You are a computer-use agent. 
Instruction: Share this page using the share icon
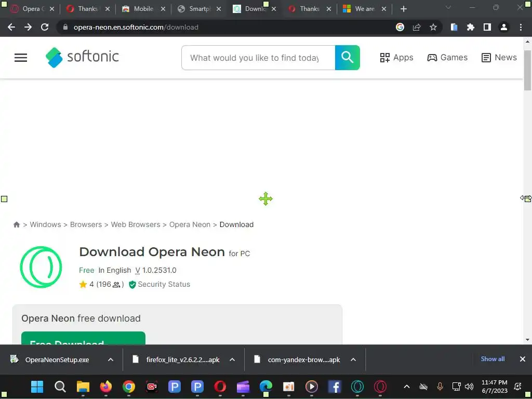[x=417, y=27]
